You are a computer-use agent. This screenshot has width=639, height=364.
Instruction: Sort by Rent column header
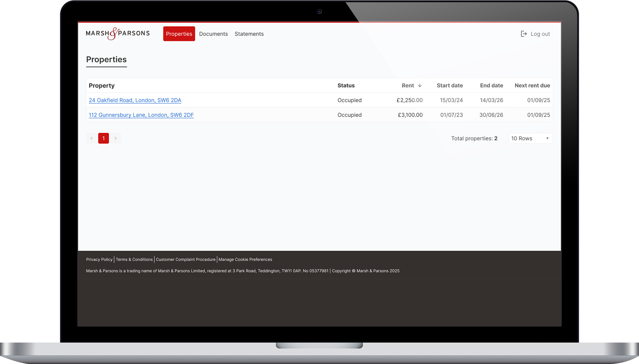pyautogui.click(x=407, y=85)
